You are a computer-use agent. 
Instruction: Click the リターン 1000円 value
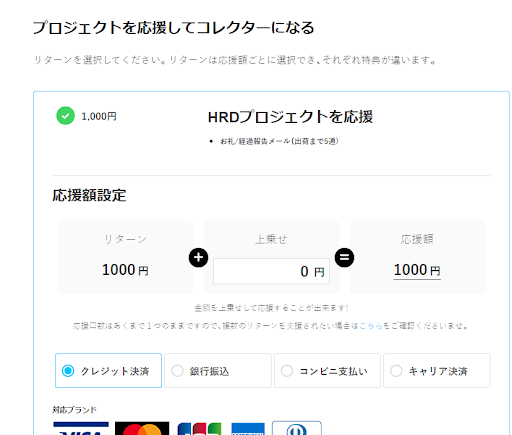point(125,270)
